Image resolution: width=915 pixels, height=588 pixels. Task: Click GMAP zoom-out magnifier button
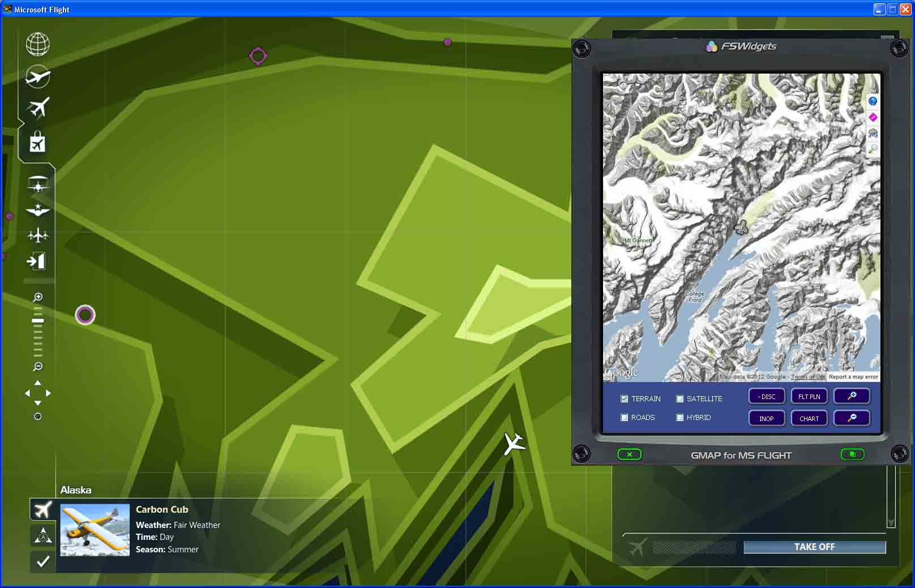point(852,418)
